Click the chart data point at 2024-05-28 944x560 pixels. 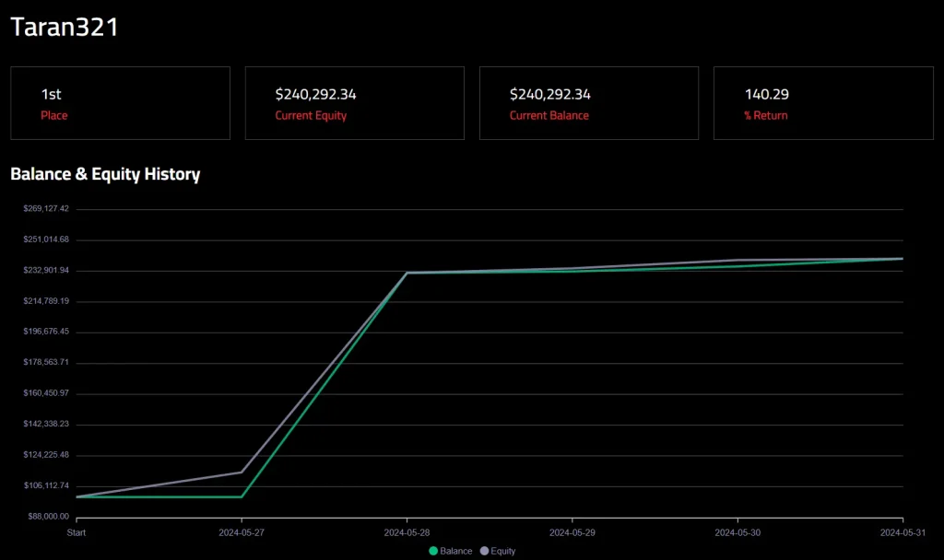coord(407,273)
